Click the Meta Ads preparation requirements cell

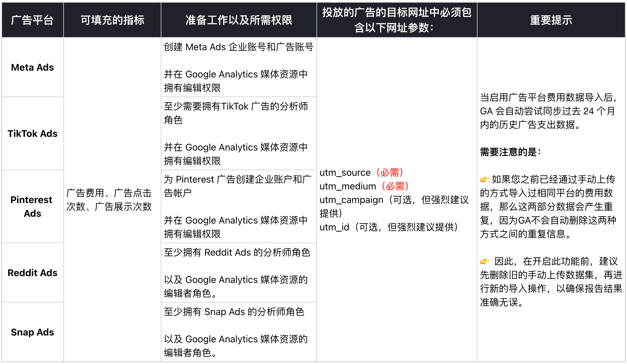coord(239,67)
